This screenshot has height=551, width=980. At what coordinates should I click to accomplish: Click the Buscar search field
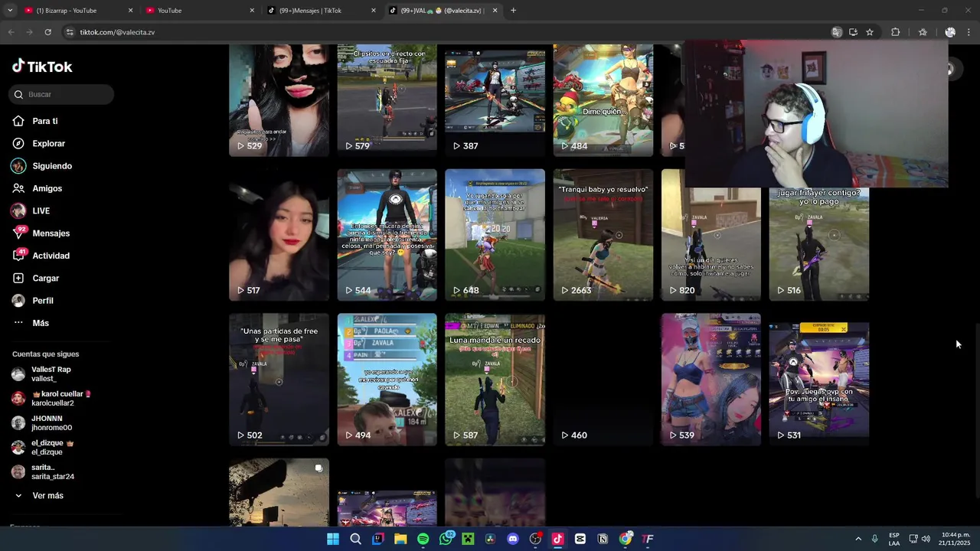pos(62,94)
